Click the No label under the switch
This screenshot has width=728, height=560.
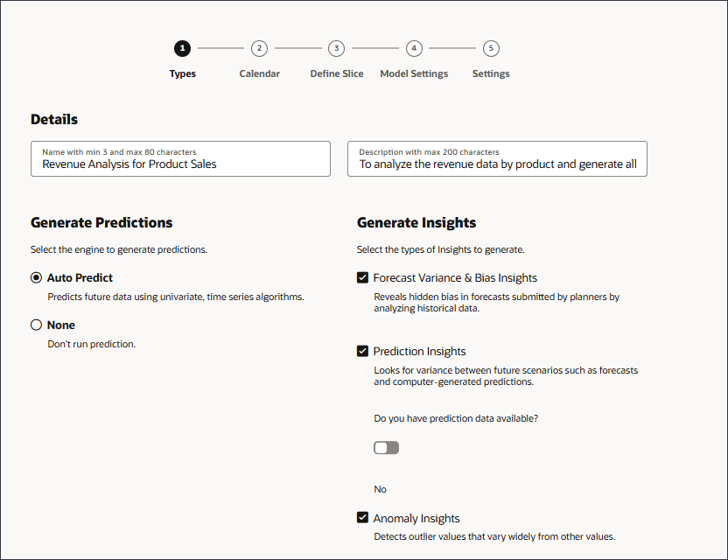click(380, 488)
